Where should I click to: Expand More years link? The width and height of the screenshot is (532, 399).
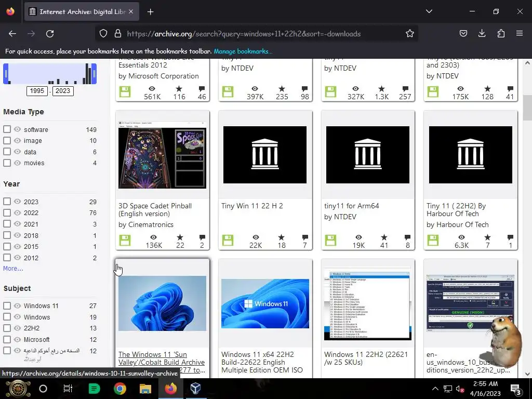tap(13, 269)
